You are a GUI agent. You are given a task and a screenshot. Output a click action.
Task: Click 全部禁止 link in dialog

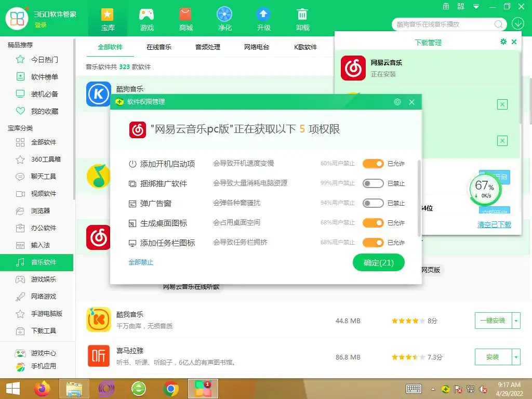point(141,262)
